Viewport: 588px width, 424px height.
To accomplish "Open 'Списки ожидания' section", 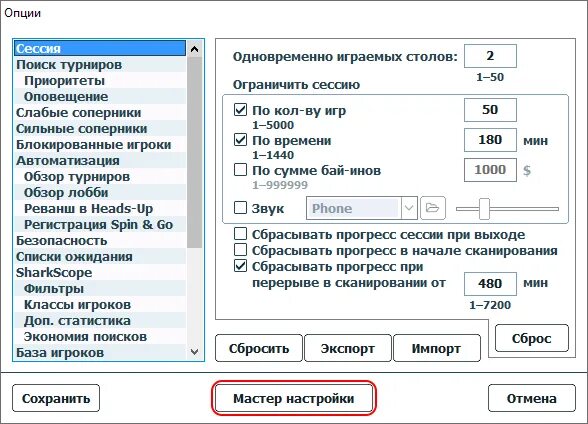I will pyautogui.click(x=100, y=257).
